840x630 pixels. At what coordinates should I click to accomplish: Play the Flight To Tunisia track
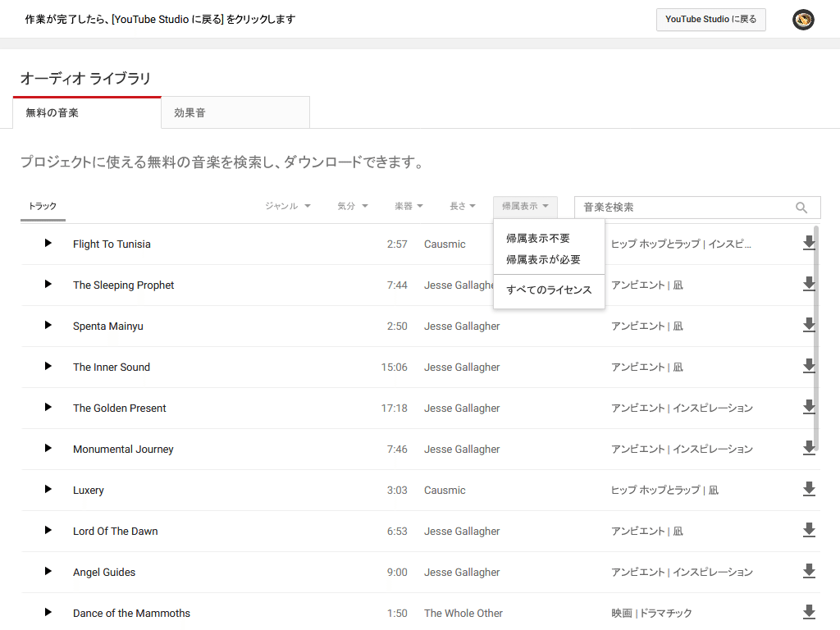click(x=48, y=243)
